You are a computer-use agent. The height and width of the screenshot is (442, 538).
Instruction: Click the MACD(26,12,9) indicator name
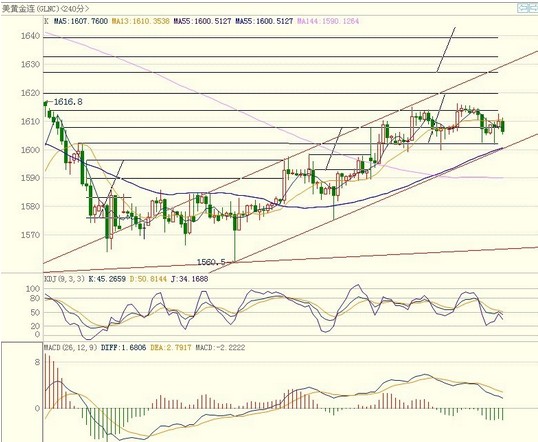(x=70, y=348)
